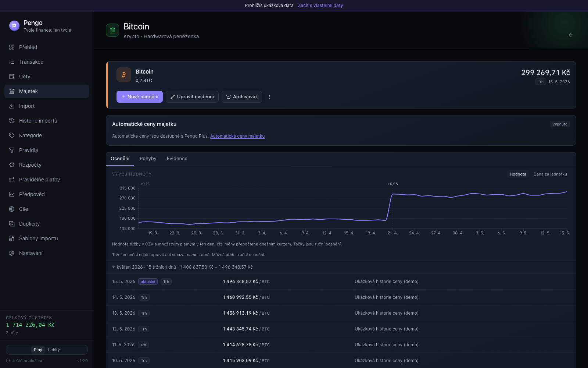This screenshot has height=368, width=588.
Task: Click the 21. 4. chart axis label
Action: [x=392, y=233]
